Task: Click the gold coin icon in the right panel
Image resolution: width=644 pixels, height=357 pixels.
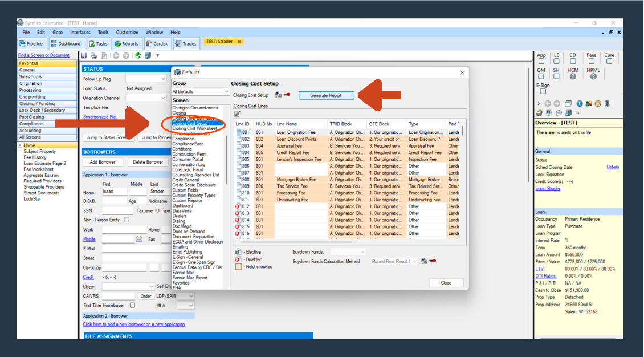Action: point(598,104)
